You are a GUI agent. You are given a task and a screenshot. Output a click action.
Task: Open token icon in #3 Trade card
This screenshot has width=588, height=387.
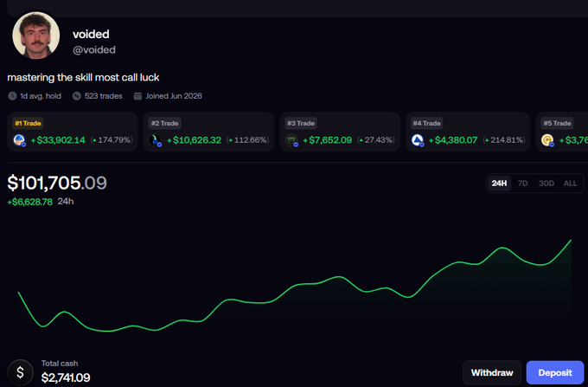pos(291,140)
